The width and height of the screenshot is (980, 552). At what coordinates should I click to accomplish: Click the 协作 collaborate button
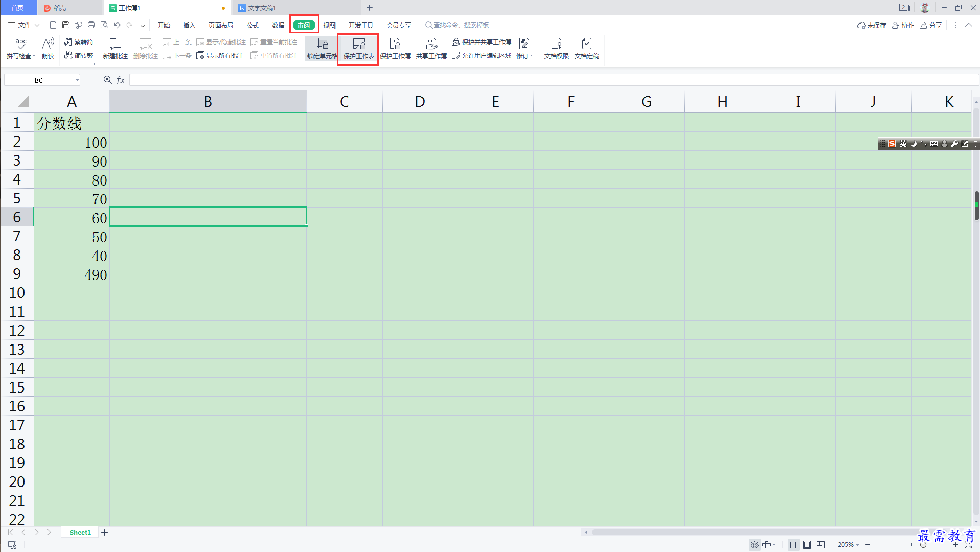point(903,25)
